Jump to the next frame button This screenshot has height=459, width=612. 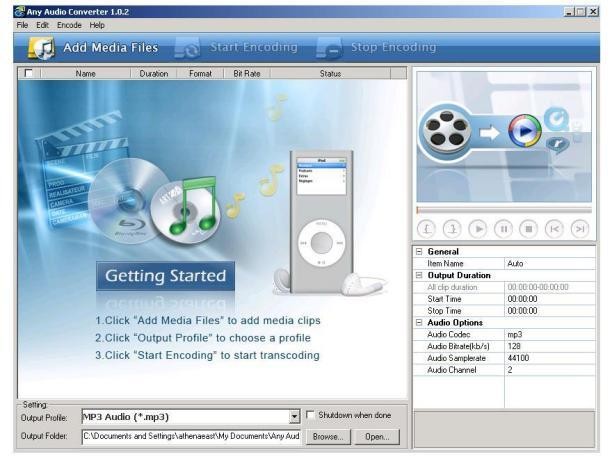(580, 229)
